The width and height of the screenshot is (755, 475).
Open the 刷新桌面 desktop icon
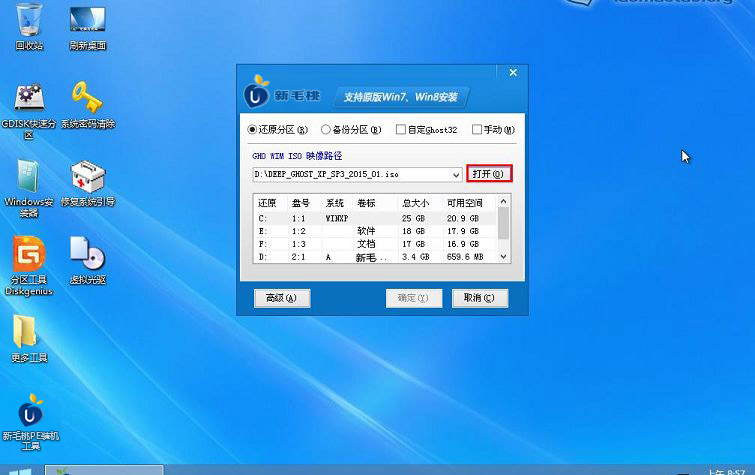[x=88, y=26]
